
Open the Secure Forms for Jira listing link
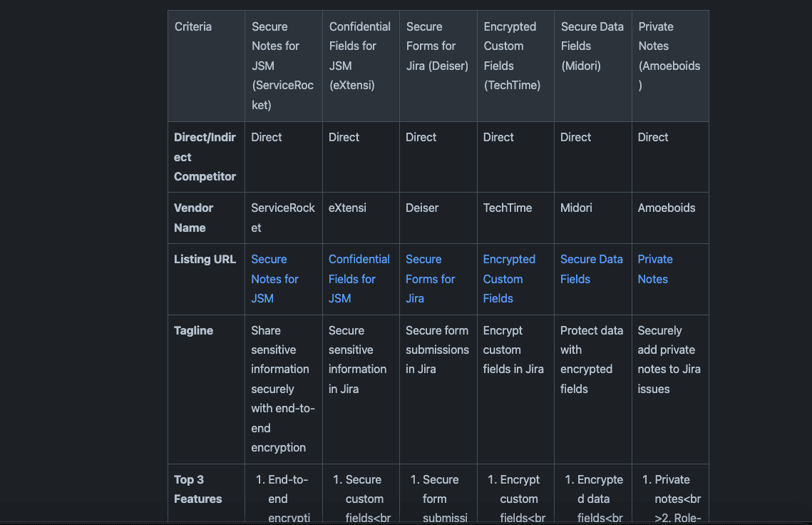tap(430, 279)
